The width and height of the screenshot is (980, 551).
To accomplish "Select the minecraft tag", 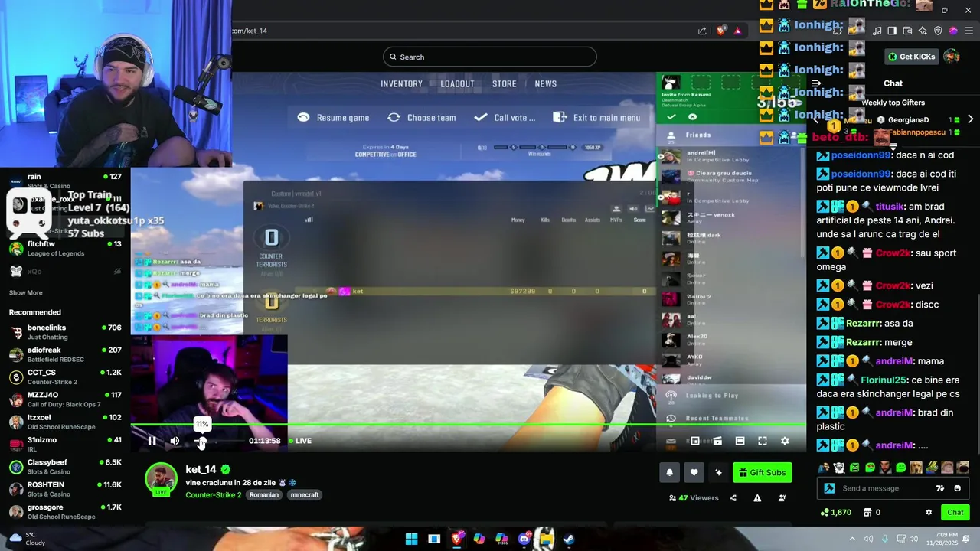I will 305,495.
